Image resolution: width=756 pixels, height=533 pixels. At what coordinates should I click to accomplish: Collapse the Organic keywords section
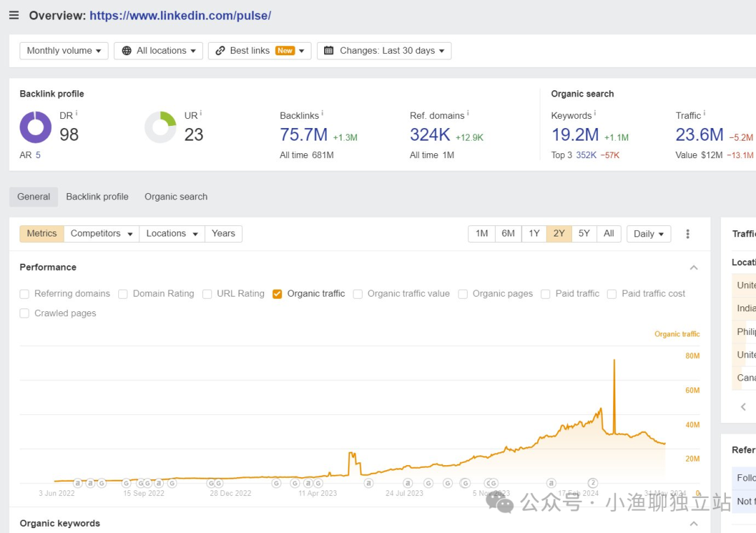(694, 523)
